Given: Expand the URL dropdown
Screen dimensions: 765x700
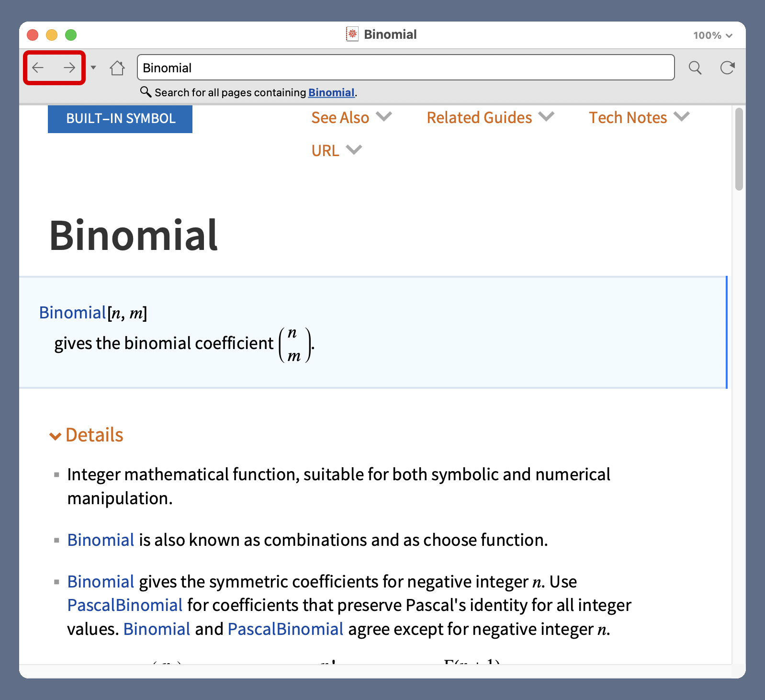Looking at the screenshot, I should click(x=337, y=151).
